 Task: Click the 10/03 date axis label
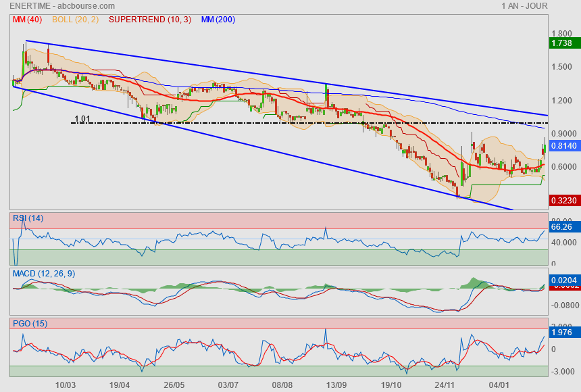tap(65, 385)
